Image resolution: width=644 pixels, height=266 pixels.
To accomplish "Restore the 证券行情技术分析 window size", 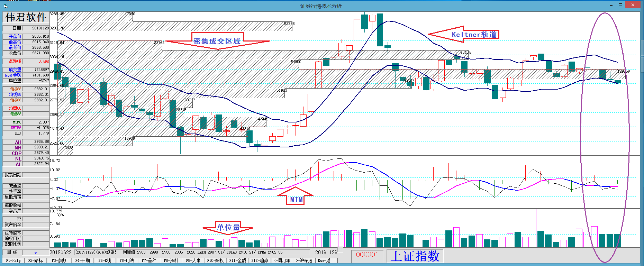I will click(620, 5).
